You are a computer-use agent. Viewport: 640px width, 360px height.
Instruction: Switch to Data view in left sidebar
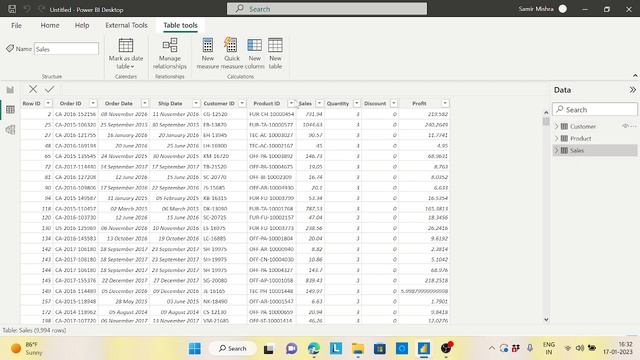click(x=10, y=109)
